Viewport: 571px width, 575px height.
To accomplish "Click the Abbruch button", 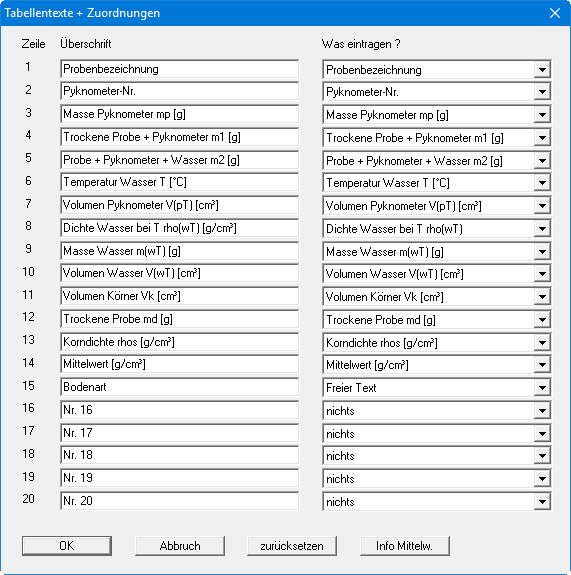I will tap(180, 546).
